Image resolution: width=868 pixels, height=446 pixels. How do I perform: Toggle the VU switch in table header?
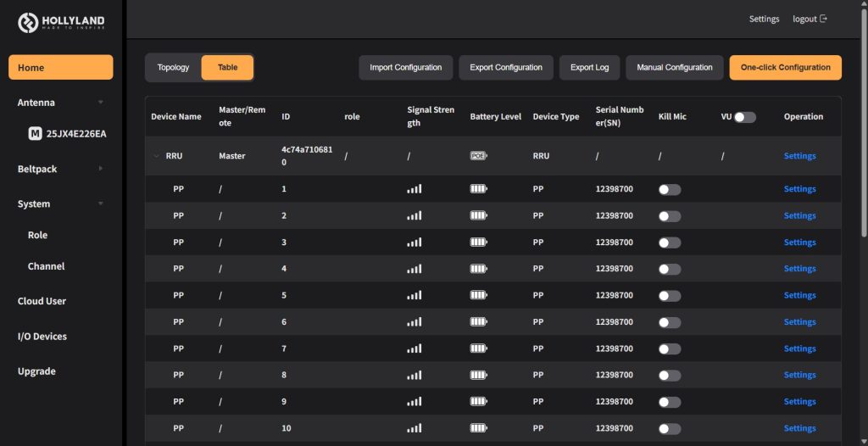(x=744, y=117)
